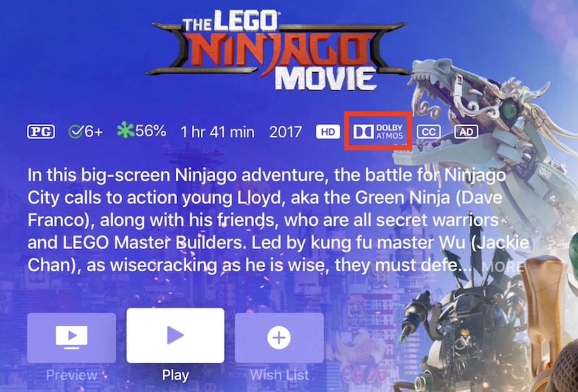The image size is (578, 392).
Task: Click the CC closed captions badge
Action: (x=428, y=132)
